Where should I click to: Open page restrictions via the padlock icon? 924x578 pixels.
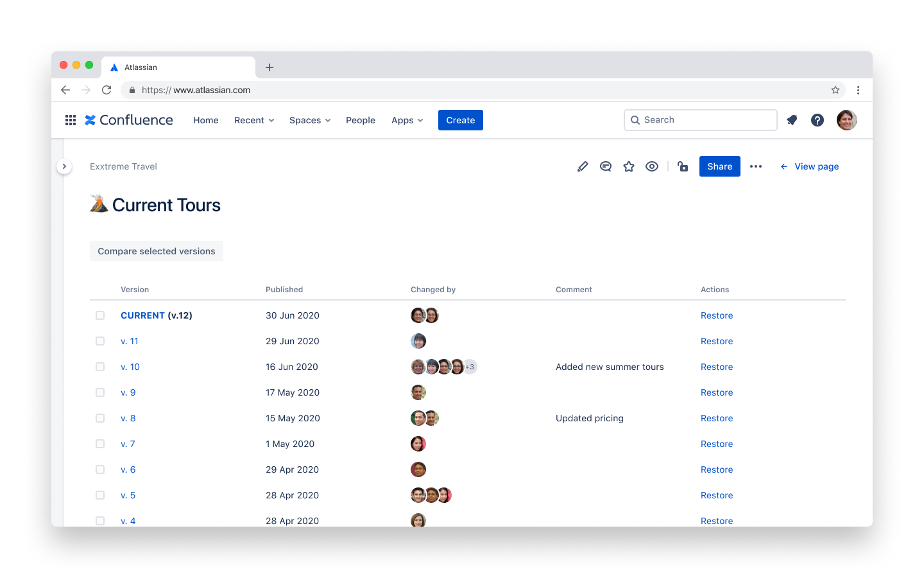click(683, 166)
